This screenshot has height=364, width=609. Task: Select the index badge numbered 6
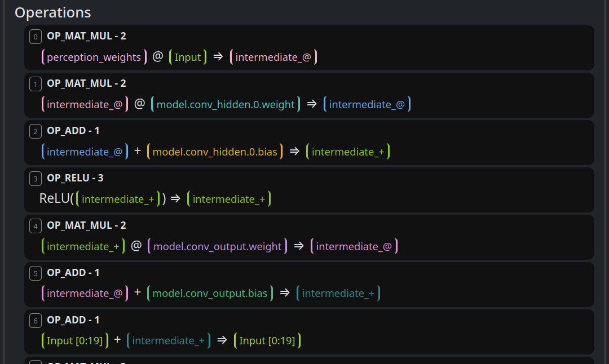[36, 321]
